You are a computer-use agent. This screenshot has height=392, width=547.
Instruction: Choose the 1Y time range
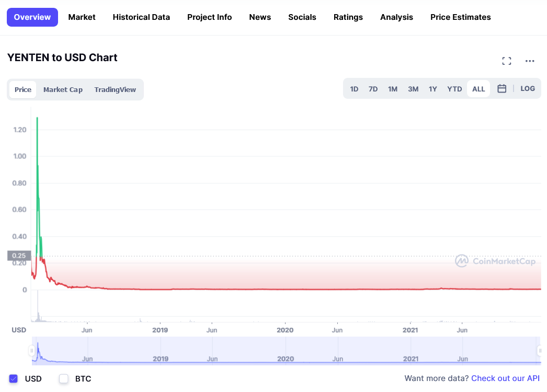(x=432, y=89)
